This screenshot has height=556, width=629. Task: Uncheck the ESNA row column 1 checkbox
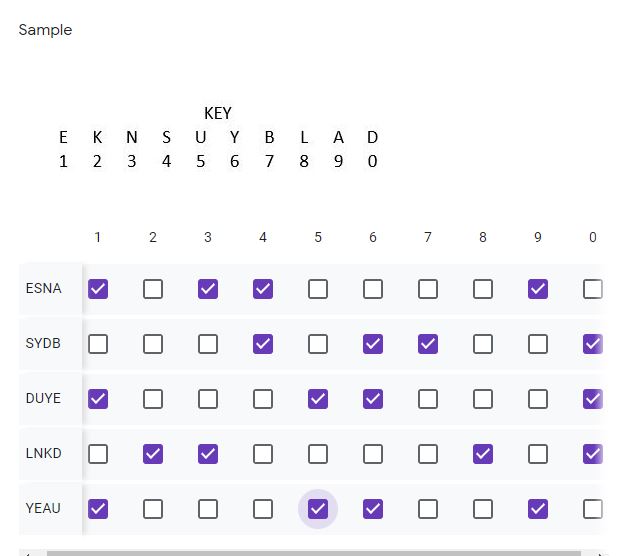[x=98, y=289]
